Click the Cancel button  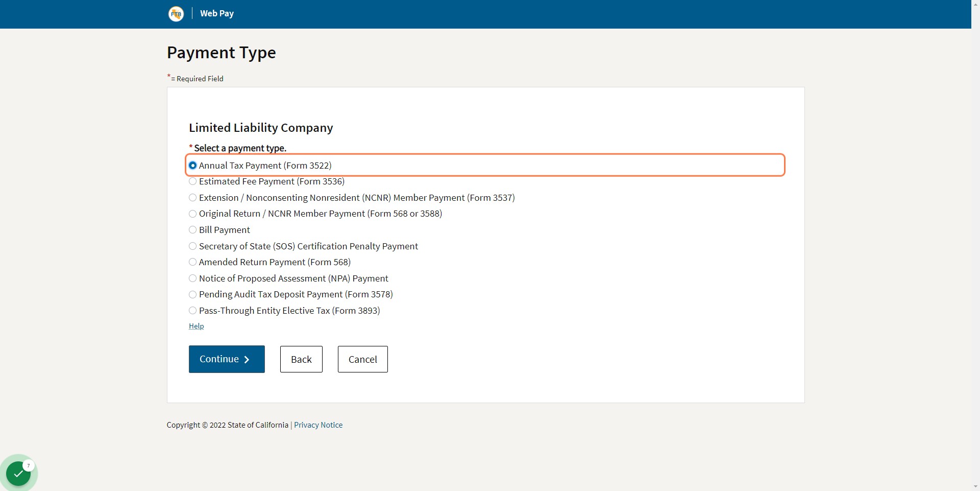362,359
